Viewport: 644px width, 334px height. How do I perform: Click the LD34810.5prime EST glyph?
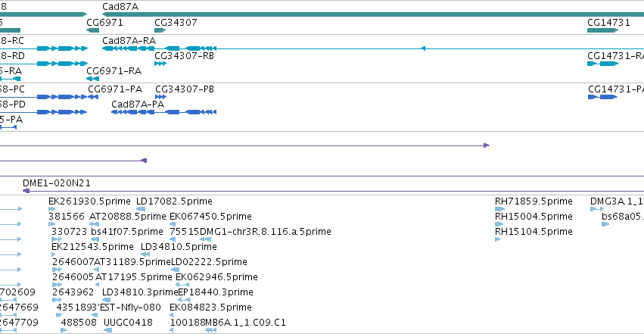(145, 254)
